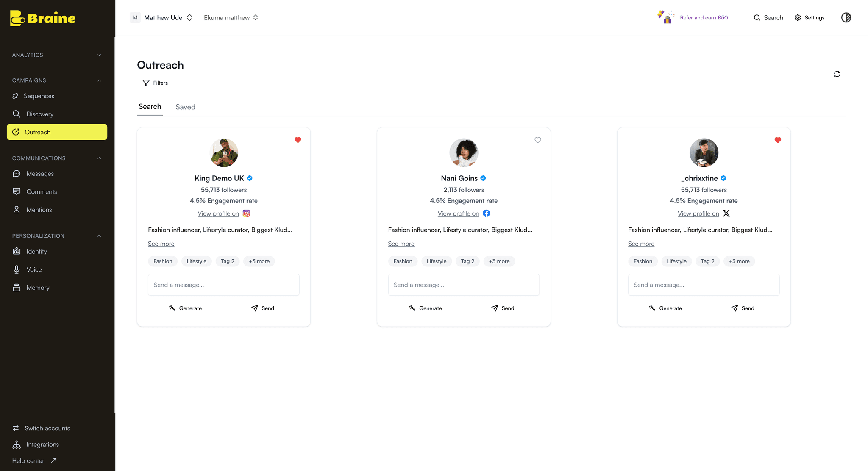Viewport: 868px width, 471px height.
Task: Click Search magnifier in top bar
Action: coord(757,17)
